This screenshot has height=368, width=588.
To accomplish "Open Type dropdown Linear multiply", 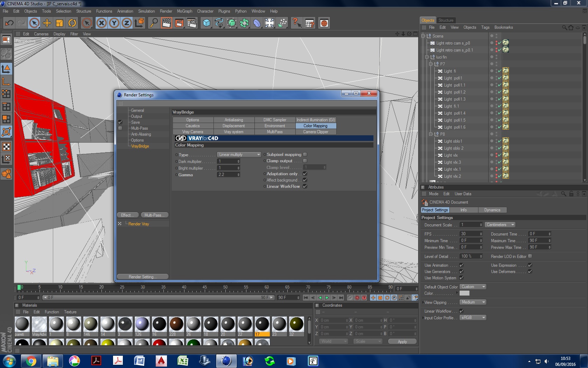I will click(239, 155).
